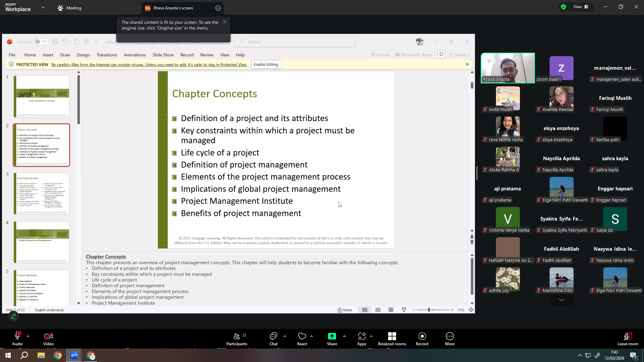The width and height of the screenshot is (644, 362).
Task: Open the Zoom View layout menu
Action: [581, 7]
